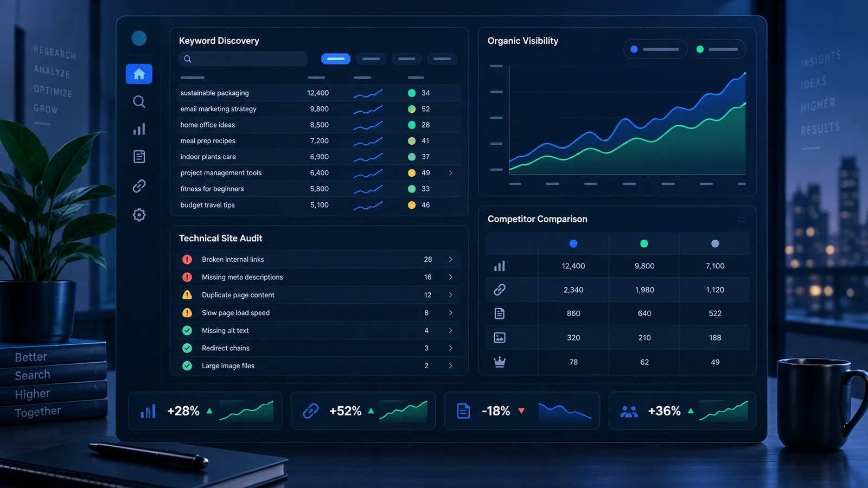Select the home office ideas keyword

[208, 125]
